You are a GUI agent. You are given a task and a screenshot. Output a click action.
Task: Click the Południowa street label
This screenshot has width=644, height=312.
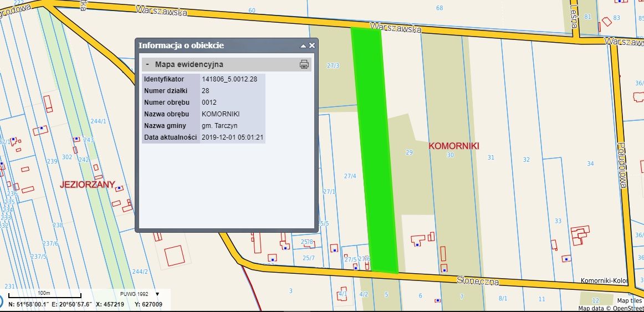(621, 166)
